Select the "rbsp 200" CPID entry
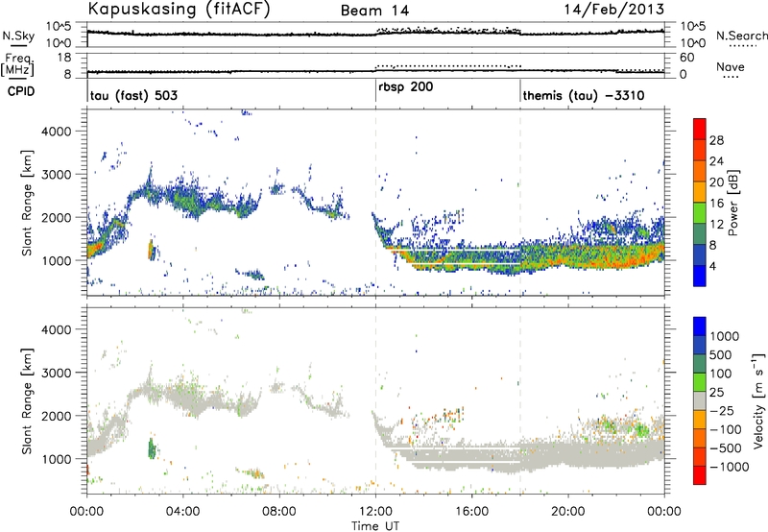The height and width of the screenshot is (532, 768). click(405, 87)
